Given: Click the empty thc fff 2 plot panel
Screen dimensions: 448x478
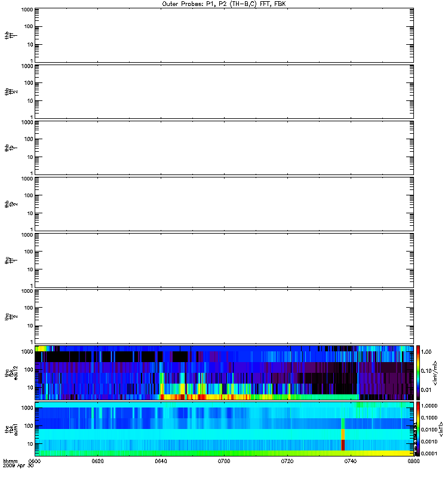Looking at the screenshot, I should [x=224, y=317].
